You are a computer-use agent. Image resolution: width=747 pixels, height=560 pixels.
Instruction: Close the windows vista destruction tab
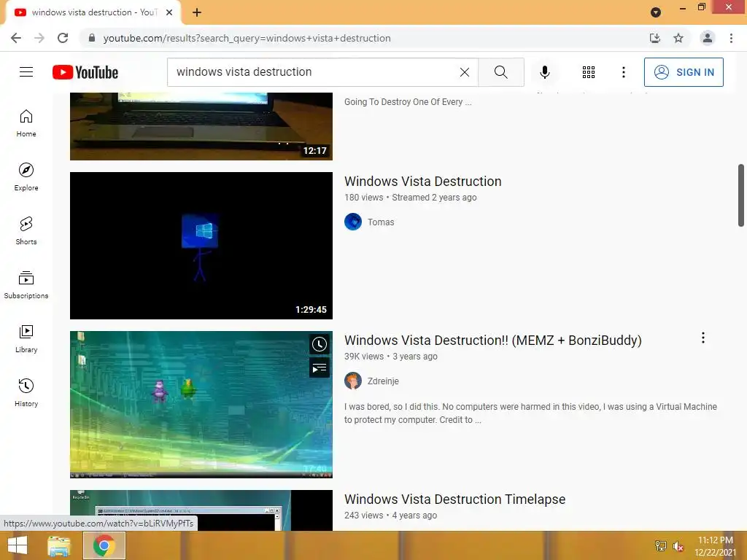(169, 12)
